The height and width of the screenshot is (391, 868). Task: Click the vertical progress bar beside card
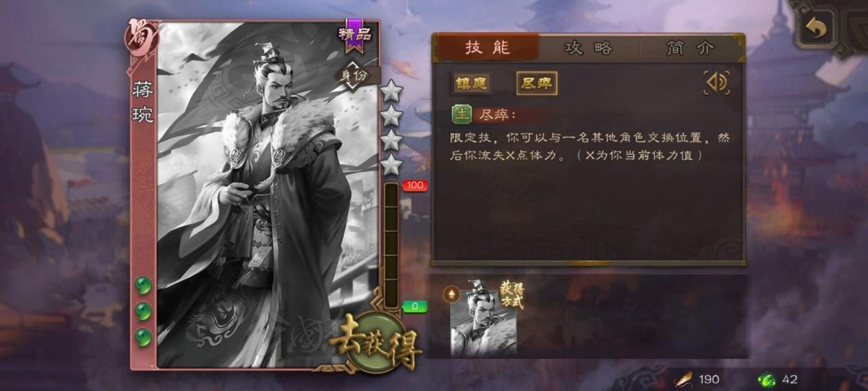(391, 245)
